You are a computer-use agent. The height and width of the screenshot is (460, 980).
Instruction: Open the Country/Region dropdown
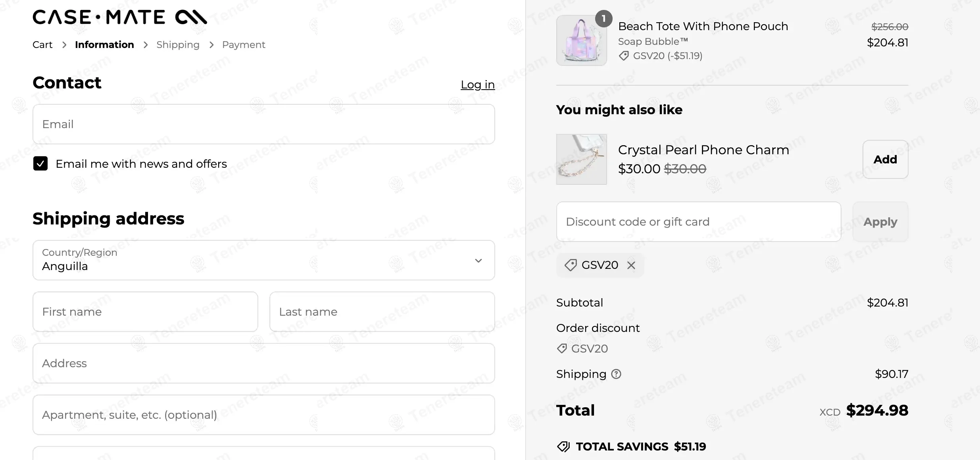point(263,260)
